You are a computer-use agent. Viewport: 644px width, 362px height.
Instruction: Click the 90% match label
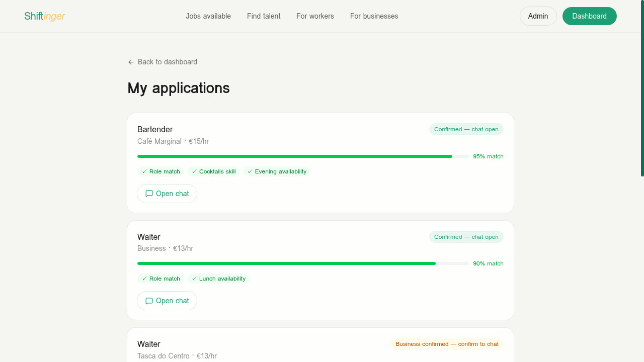[488, 263]
